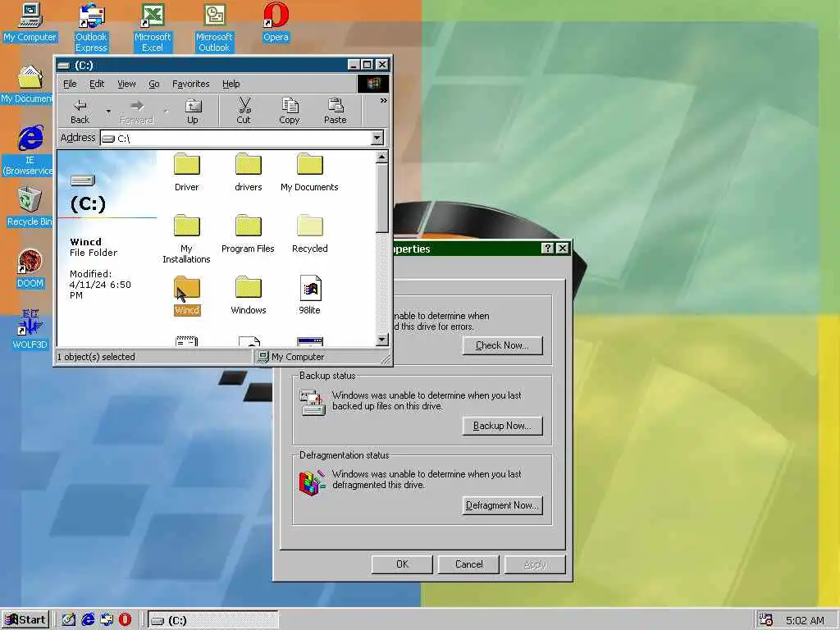
Task: Select the lowercase drivers folder
Action: click(x=248, y=172)
